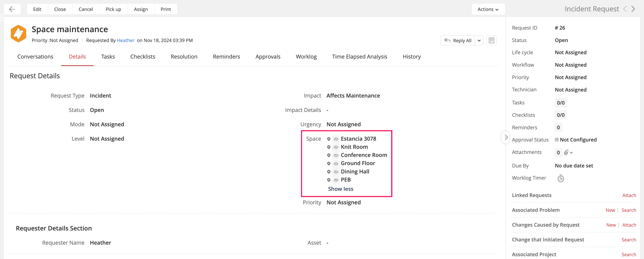Click the back arrow icon
The image size is (644, 259).
tap(12, 9)
